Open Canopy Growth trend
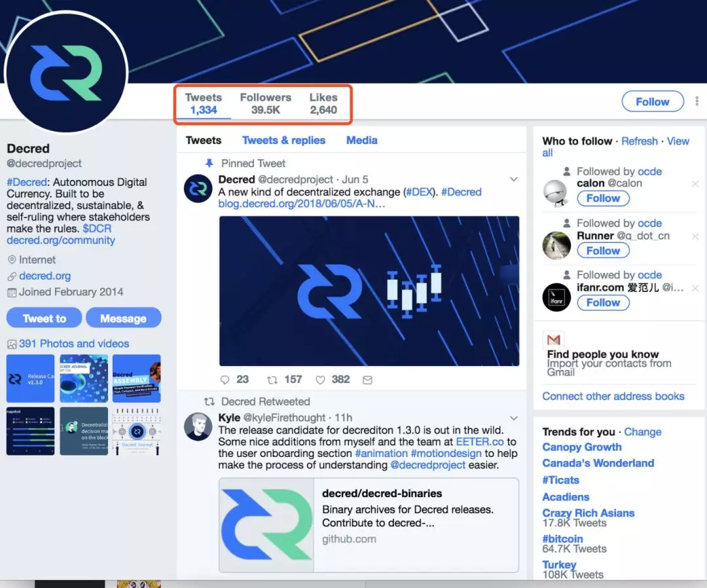 click(x=582, y=447)
